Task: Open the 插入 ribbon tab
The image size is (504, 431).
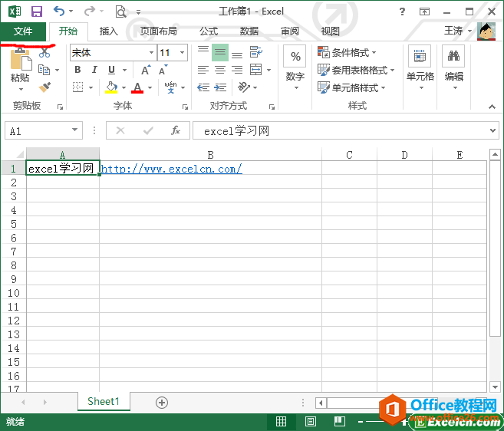Action: pos(109,31)
